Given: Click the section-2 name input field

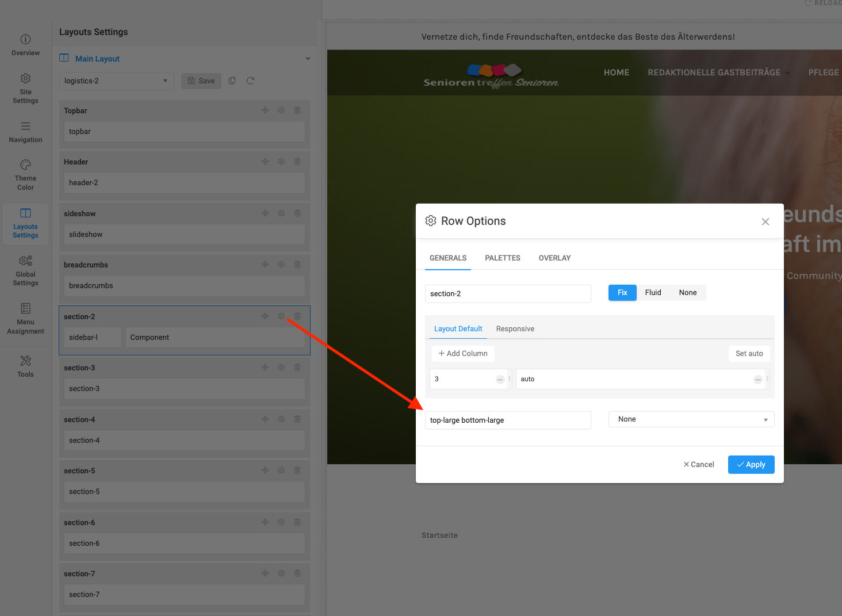Looking at the screenshot, I should (508, 294).
